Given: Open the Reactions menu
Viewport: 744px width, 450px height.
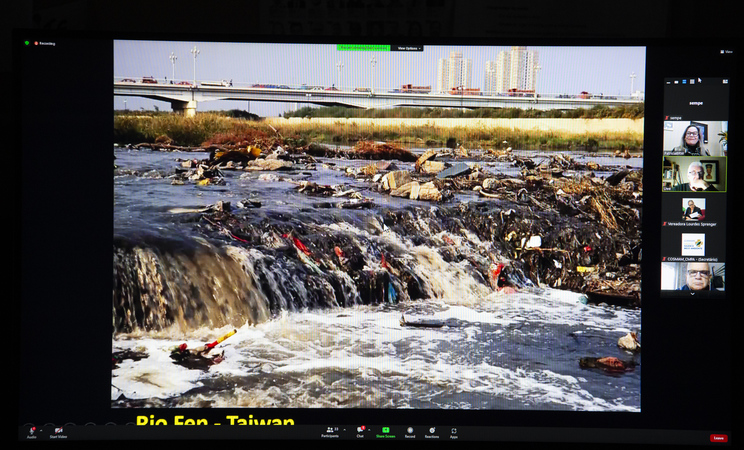Looking at the screenshot, I should [432, 432].
